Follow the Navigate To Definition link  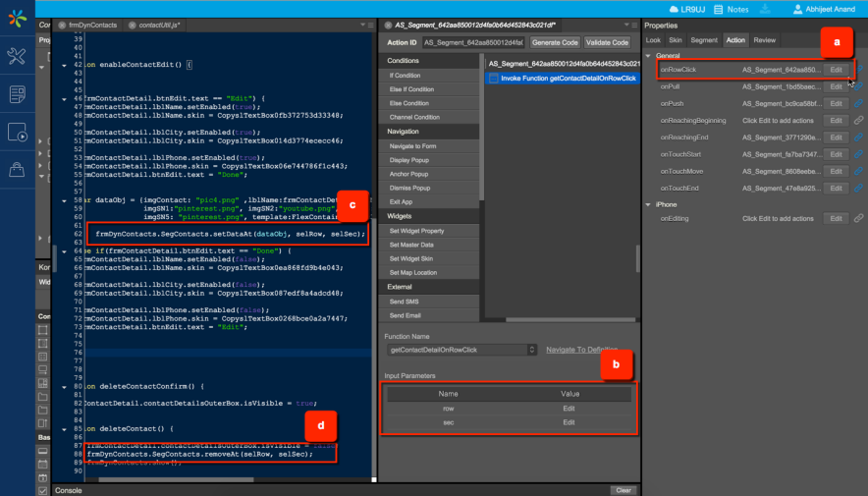click(x=581, y=350)
